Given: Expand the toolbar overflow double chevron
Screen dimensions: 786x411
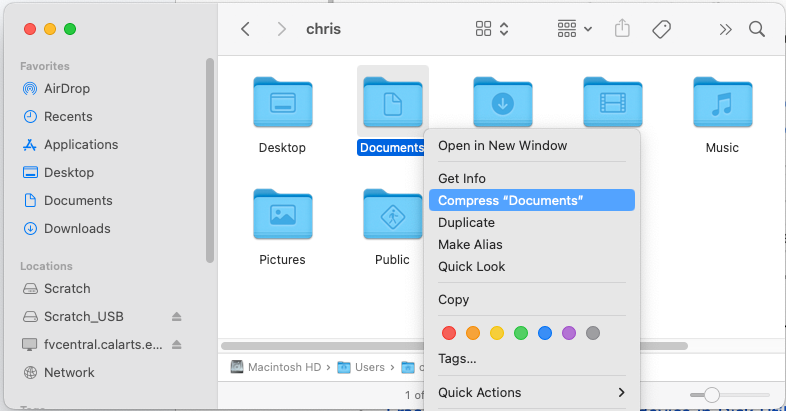Looking at the screenshot, I should [x=725, y=30].
